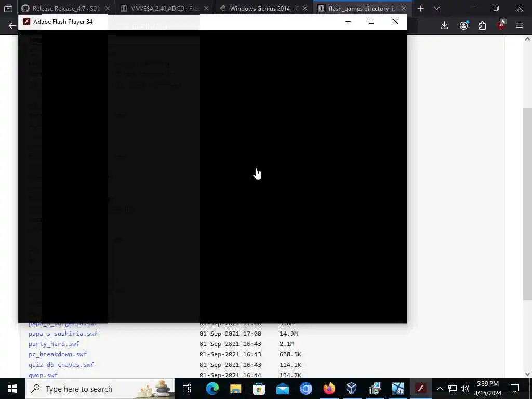Viewport: 532px width, 399px height.
Task: Click the page scrollbar up arrow
Action: coord(527,39)
